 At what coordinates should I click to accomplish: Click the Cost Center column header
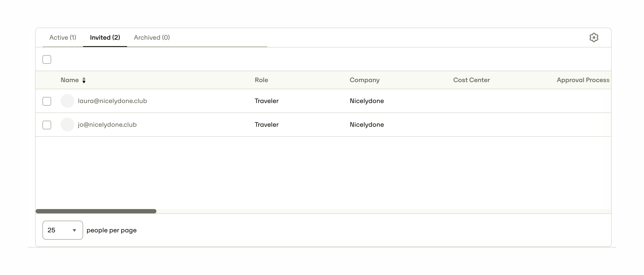click(471, 80)
